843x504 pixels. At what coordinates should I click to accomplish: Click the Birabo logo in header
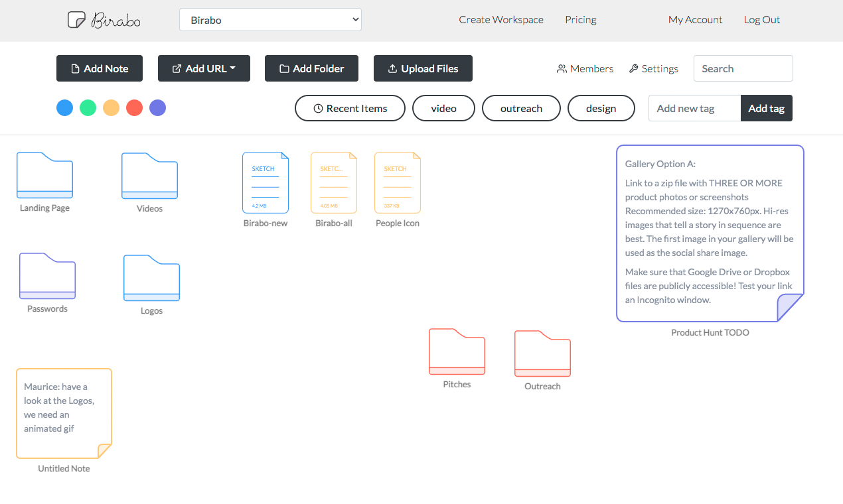[104, 20]
